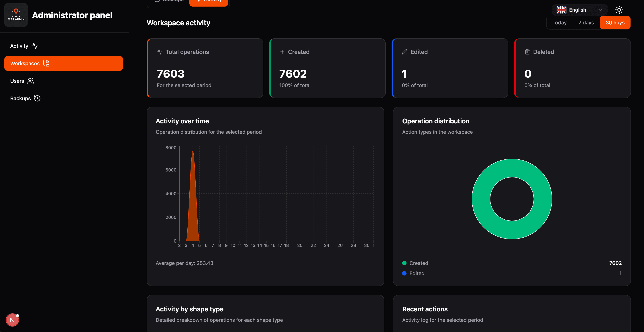Click the Edited legend count 1
Image resolution: width=644 pixels, height=332 pixels.
coord(620,273)
